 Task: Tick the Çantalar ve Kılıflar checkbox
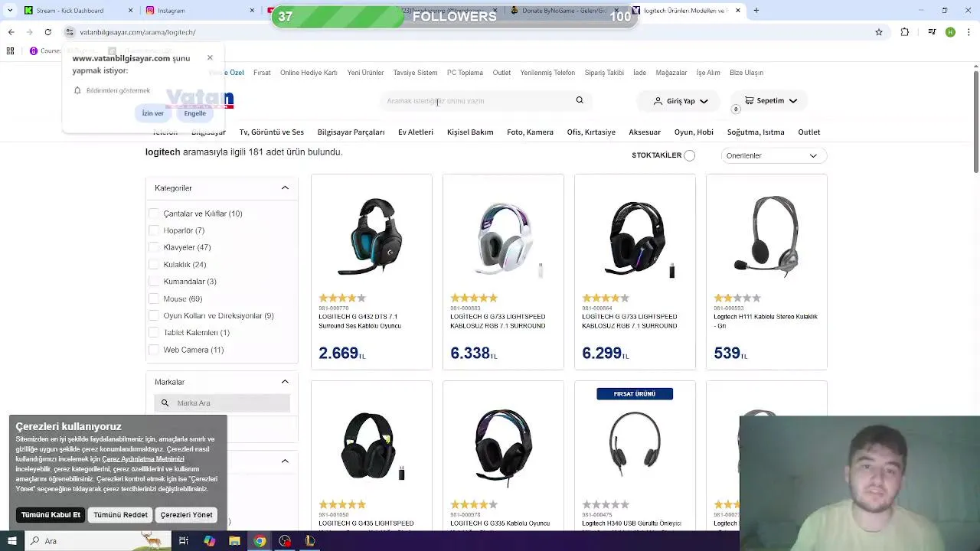coord(154,214)
